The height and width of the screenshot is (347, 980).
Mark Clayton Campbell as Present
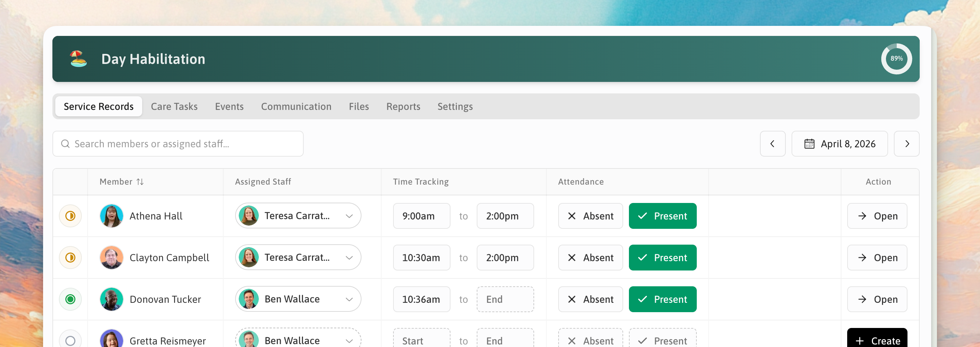click(663, 258)
